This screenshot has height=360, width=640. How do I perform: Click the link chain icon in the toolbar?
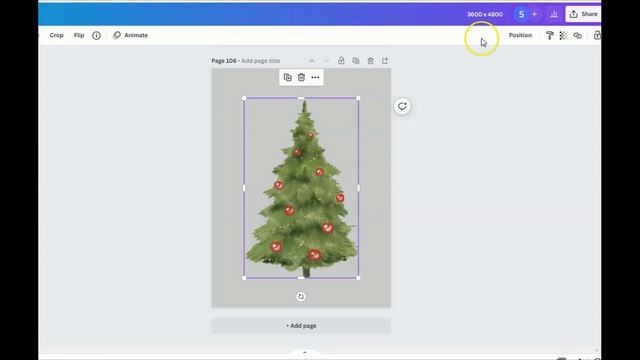click(x=578, y=36)
